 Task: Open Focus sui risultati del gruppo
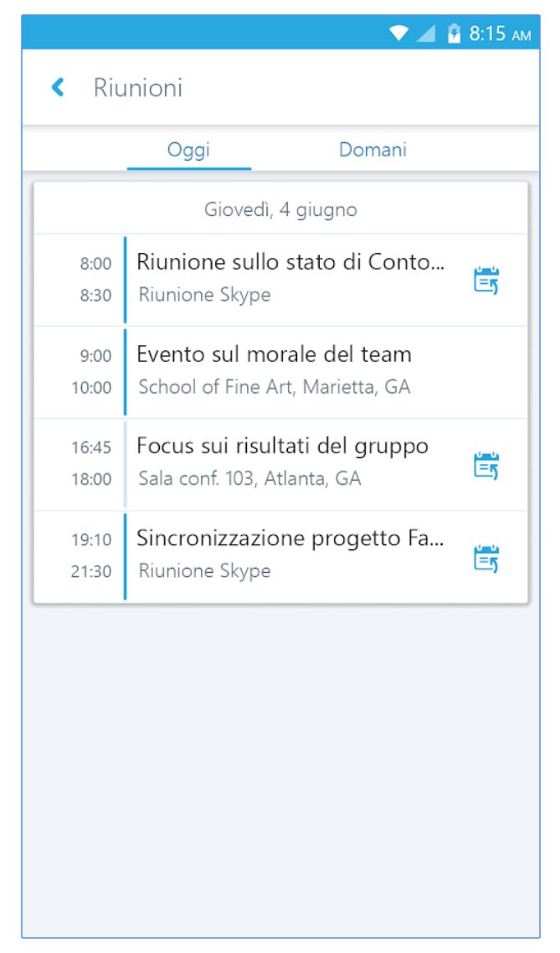[283, 446]
